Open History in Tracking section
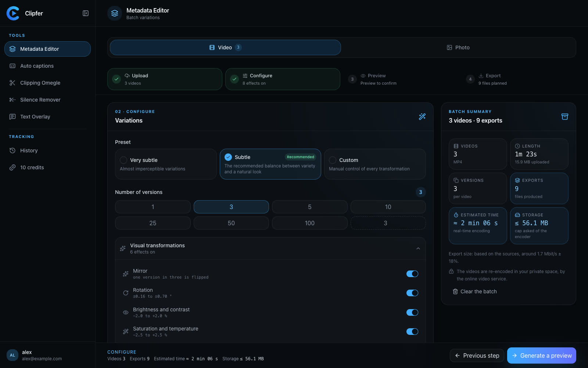588x368 pixels. point(47,151)
